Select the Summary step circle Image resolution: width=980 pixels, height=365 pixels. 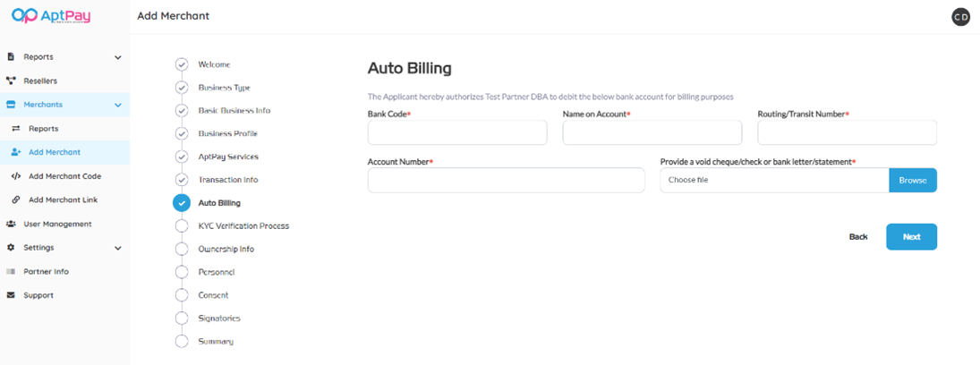point(182,341)
